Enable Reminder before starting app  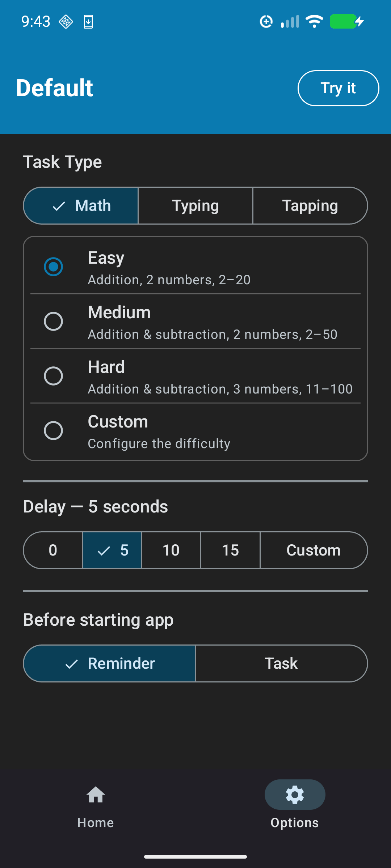point(109,663)
